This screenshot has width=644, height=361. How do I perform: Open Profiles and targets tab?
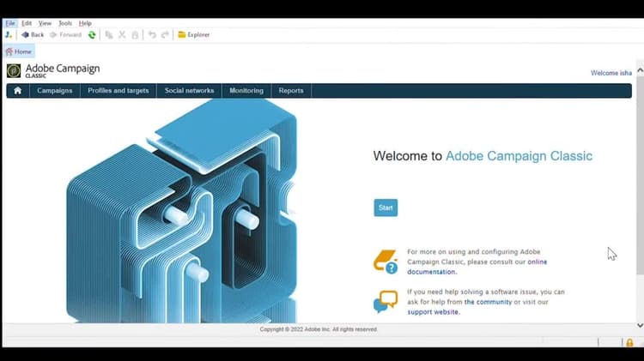(x=118, y=91)
